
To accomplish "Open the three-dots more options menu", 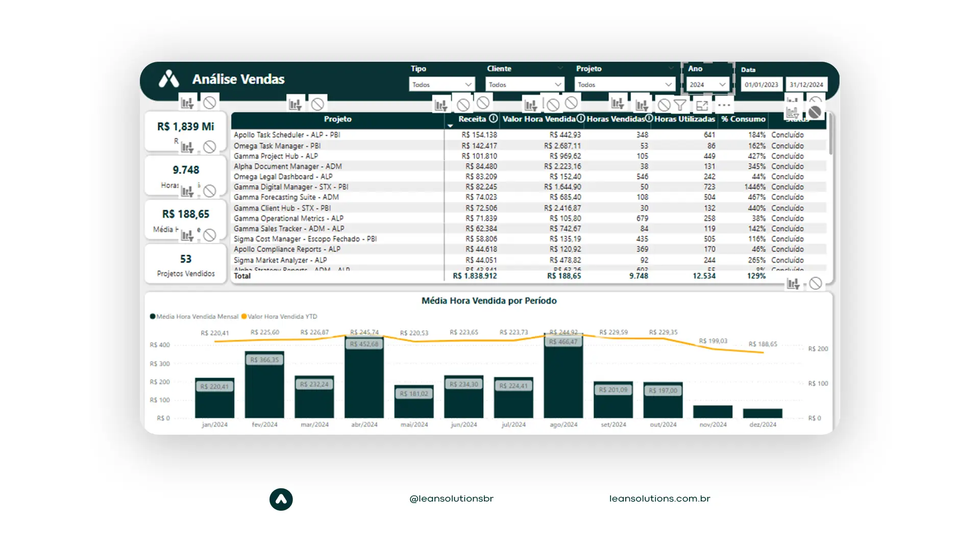I will point(724,105).
